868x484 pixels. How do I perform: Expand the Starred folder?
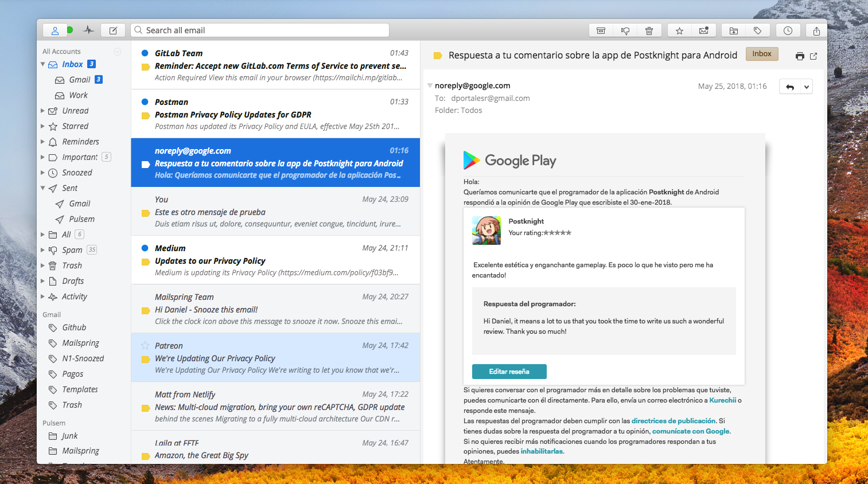[43, 126]
